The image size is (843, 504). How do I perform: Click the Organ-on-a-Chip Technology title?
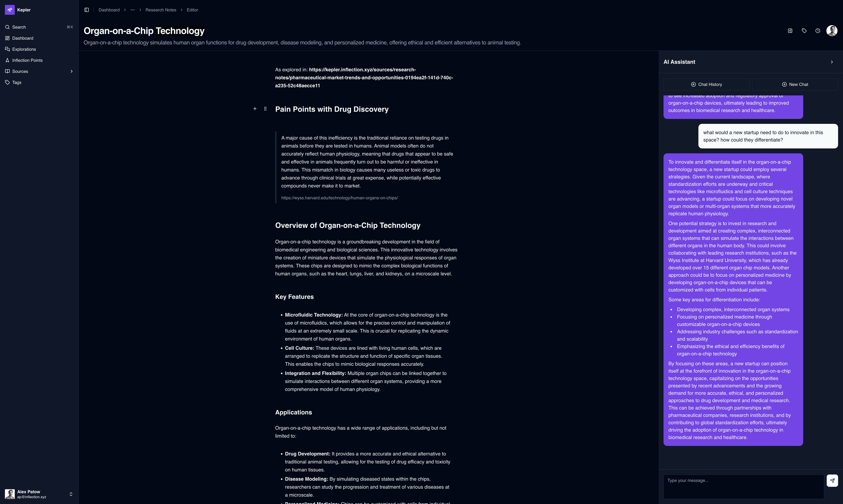(144, 31)
